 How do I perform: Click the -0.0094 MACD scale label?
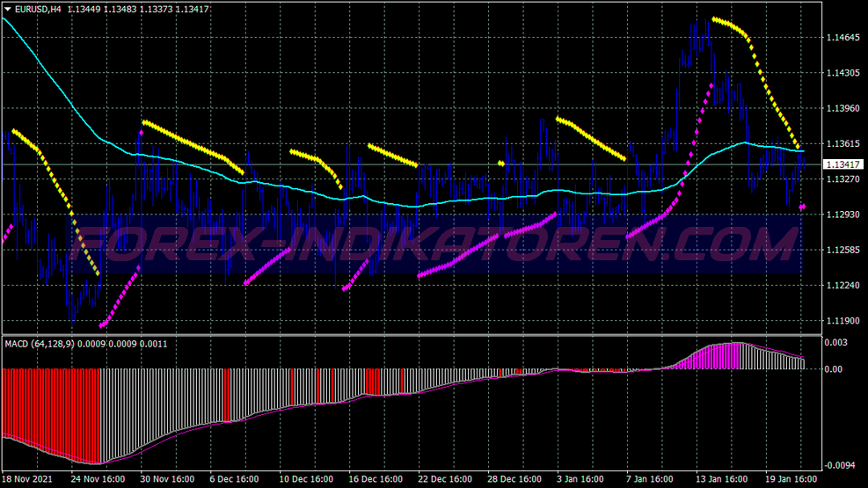pyautogui.click(x=840, y=465)
